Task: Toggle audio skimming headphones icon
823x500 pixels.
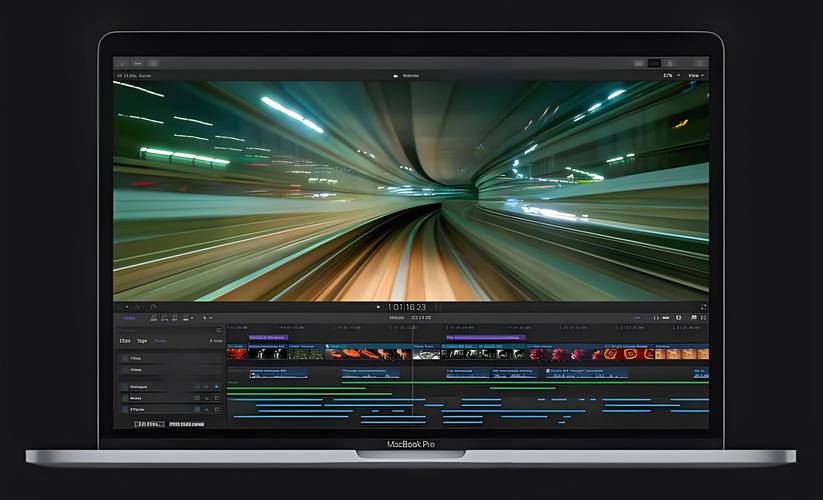Action: 655,318
